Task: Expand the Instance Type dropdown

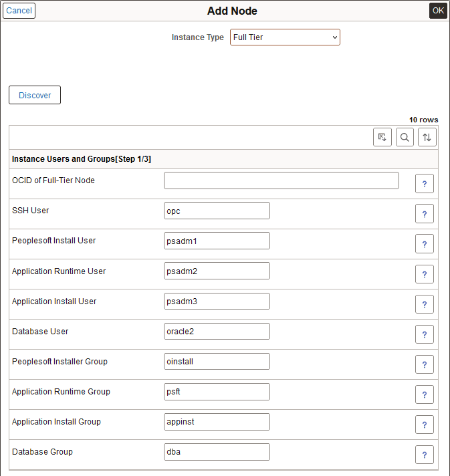Action: coord(285,37)
